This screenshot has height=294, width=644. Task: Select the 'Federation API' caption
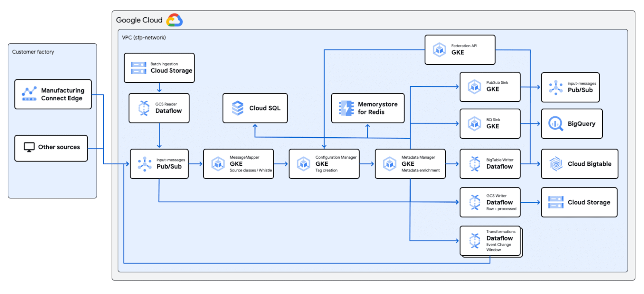pyautogui.click(x=464, y=46)
